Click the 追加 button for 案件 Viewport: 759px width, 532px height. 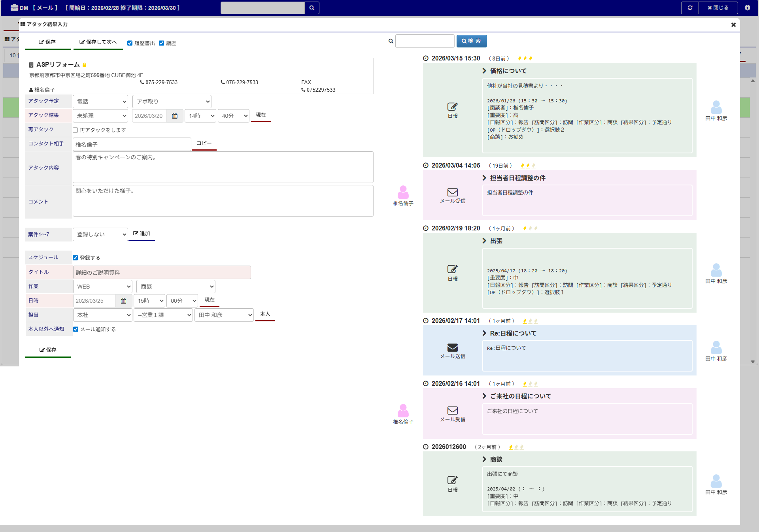point(142,234)
